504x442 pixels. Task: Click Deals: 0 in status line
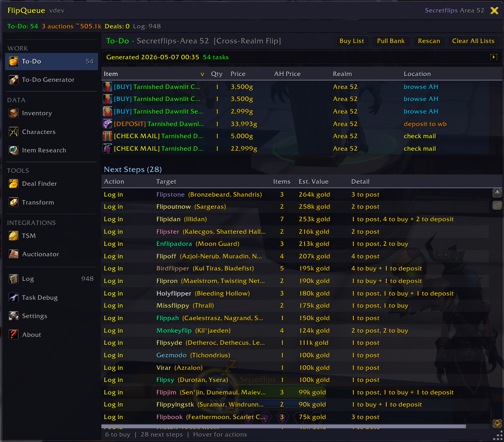117,26
